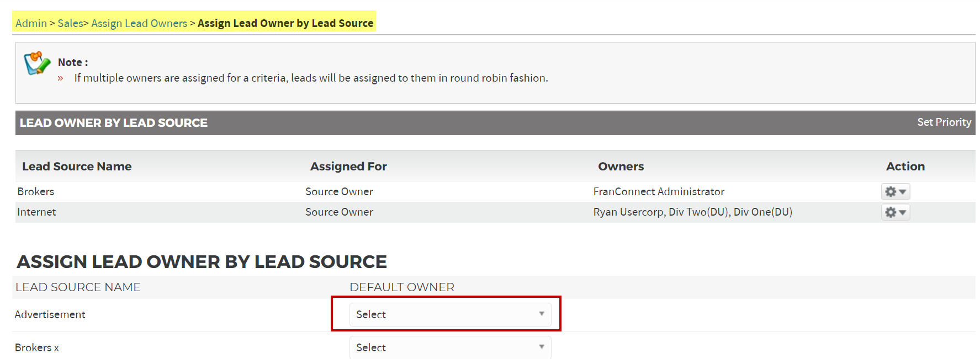The image size is (980, 359).
Task: Expand the Advertisement default owner dropdown
Action: 450,314
